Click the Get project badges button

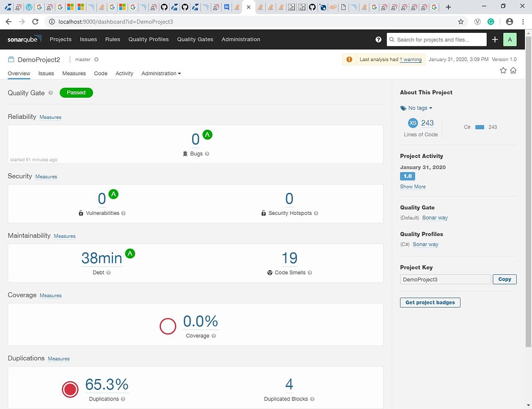(430, 302)
